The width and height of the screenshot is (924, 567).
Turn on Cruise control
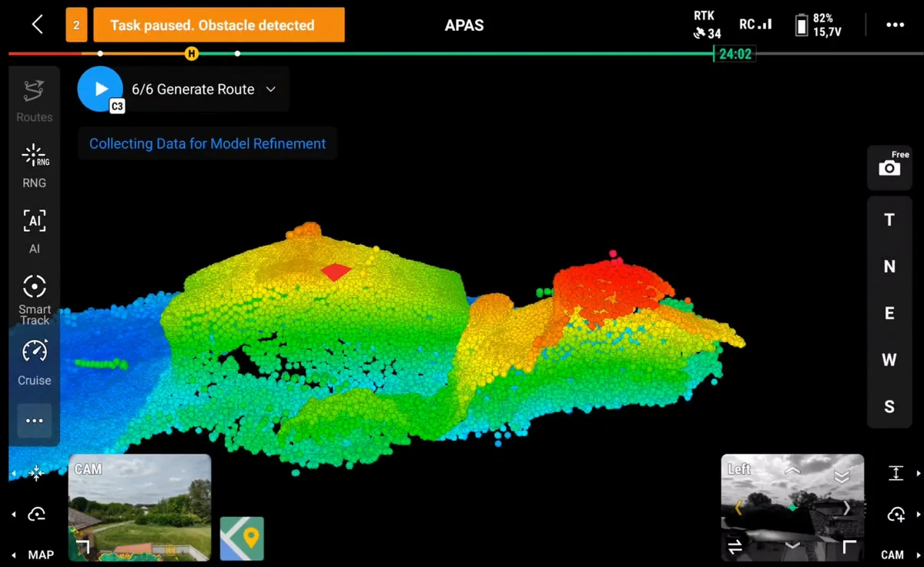coord(35,362)
